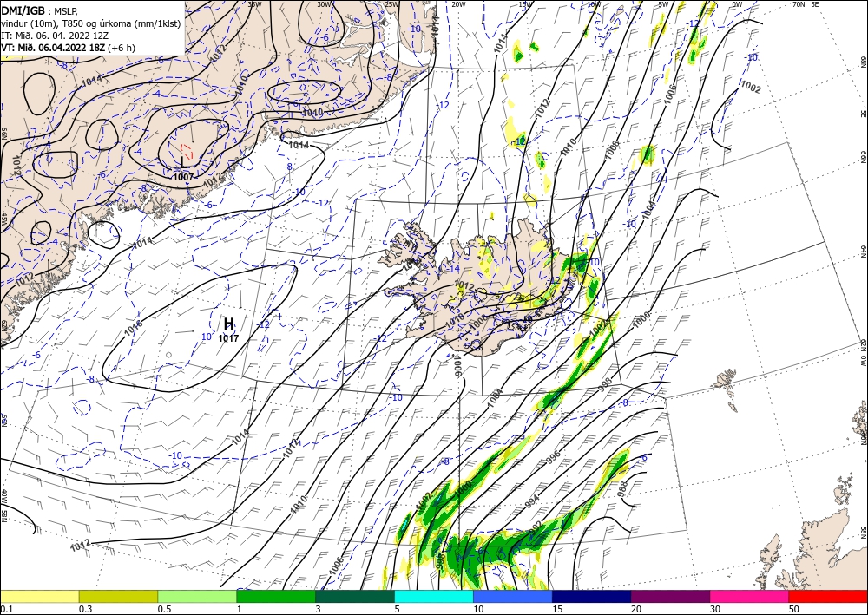Click the pink 30–50 legend swatch
This screenshot has height=615, width=868.
(x=750, y=596)
